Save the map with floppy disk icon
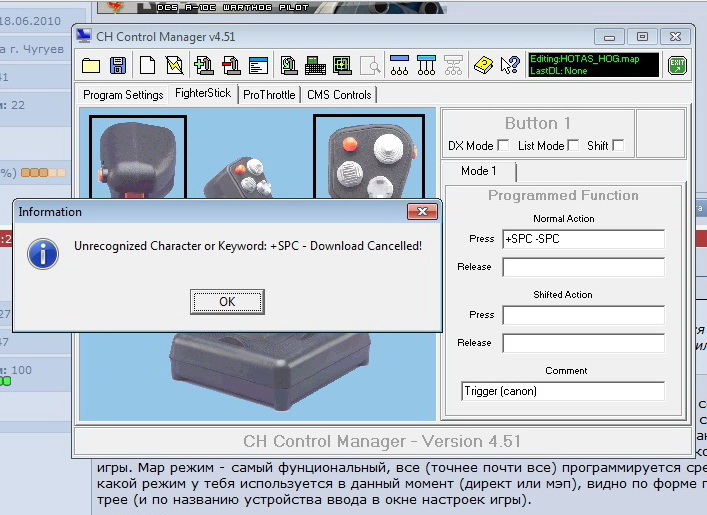This screenshot has height=515, width=707. pyautogui.click(x=118, y=65)
